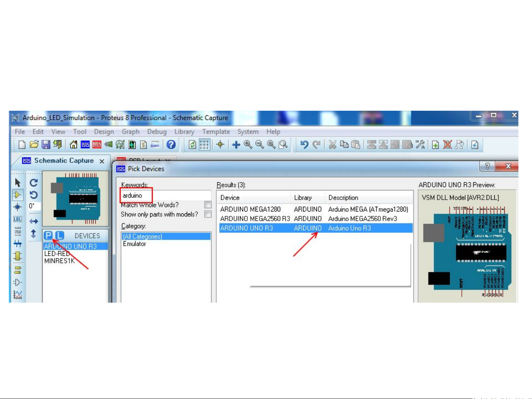This screenshot has width=532, height=399.
Task: Choose the Wire Label LBL tool
Action: 17,219
